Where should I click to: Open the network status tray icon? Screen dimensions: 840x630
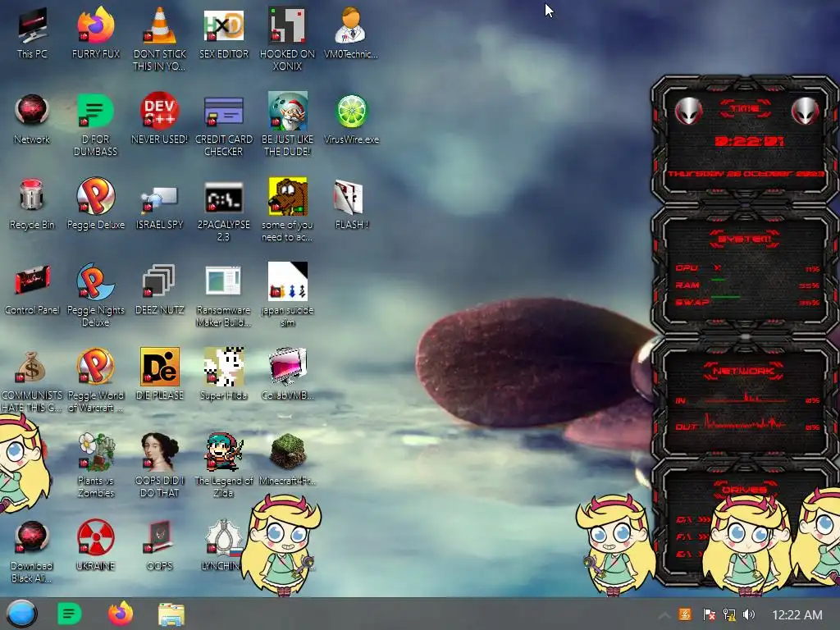(x=729, y=614)
